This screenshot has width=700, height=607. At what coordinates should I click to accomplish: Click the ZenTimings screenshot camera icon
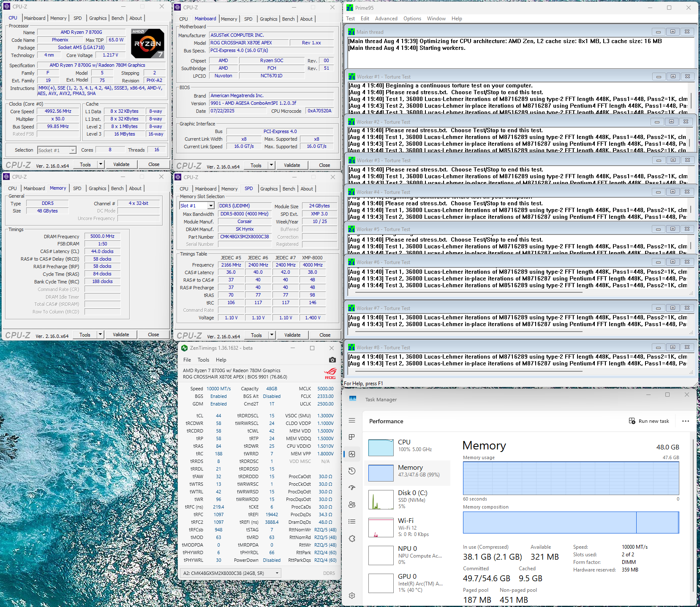[x=332, y=360]
